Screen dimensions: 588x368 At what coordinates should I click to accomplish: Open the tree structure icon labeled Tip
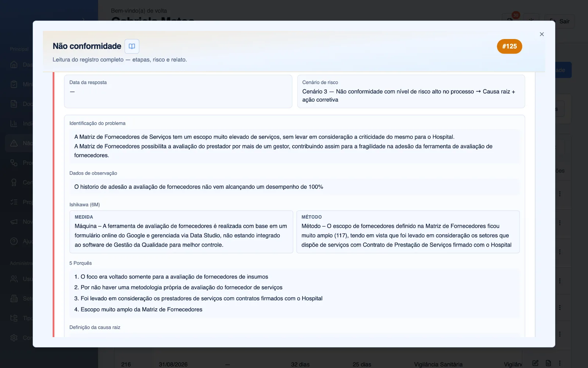pos(14,318)
